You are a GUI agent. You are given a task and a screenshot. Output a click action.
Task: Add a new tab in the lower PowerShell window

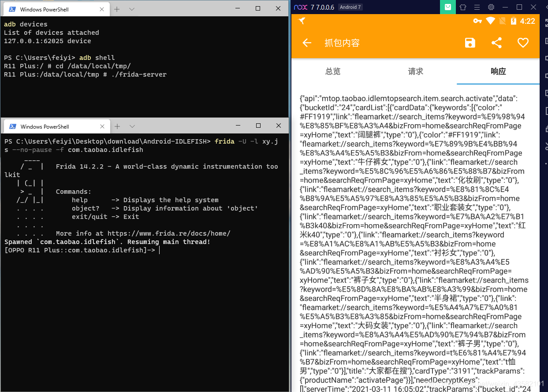117,126
